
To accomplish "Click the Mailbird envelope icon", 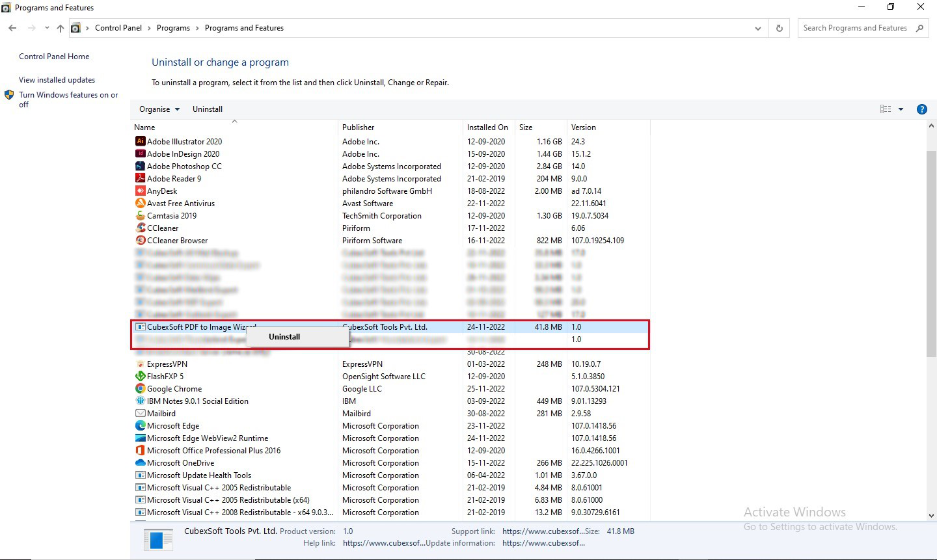I will [x=140, y=413].
